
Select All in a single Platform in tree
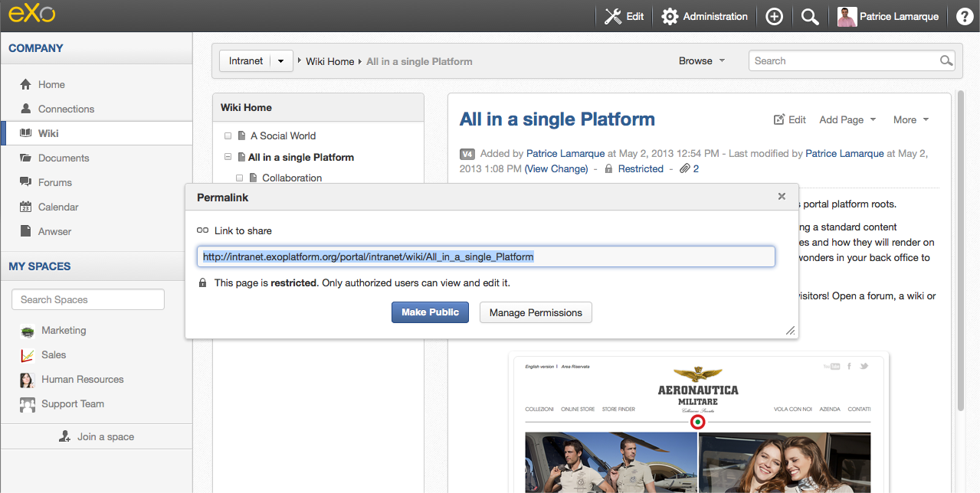coord(301,157)
